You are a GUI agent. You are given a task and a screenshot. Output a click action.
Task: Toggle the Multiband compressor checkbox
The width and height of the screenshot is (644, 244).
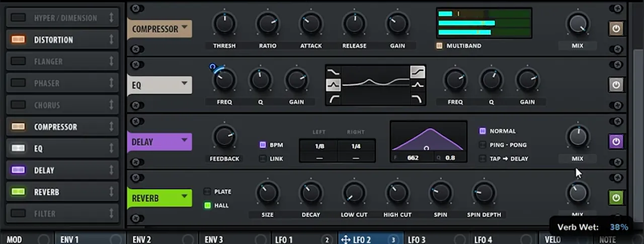click(439, 45)
